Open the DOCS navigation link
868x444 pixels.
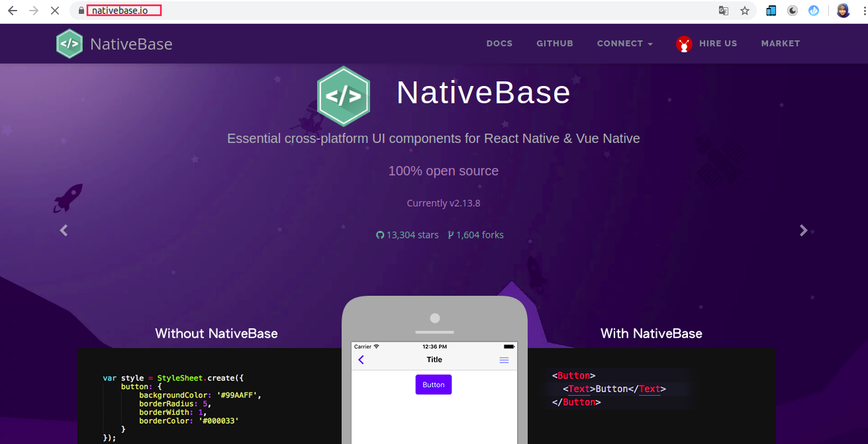pyautogui.click(x=499, y=44)
